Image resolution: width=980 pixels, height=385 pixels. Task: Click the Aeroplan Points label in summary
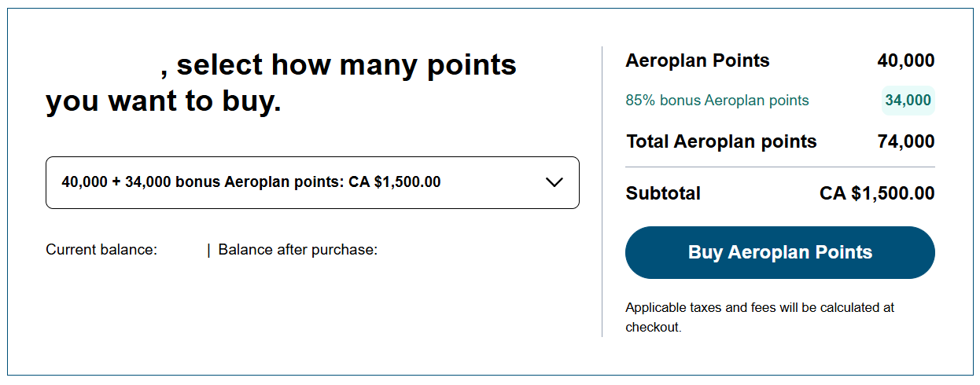tap(697, 60)
